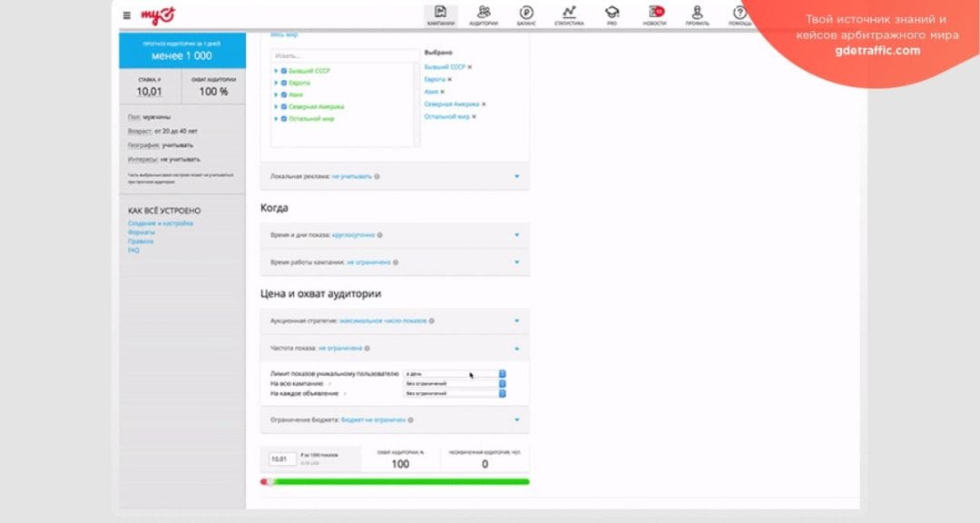Expand the Ограничение бюджета section
The width and height of the screenshot is (980, 523).
(x=516, y=420)
